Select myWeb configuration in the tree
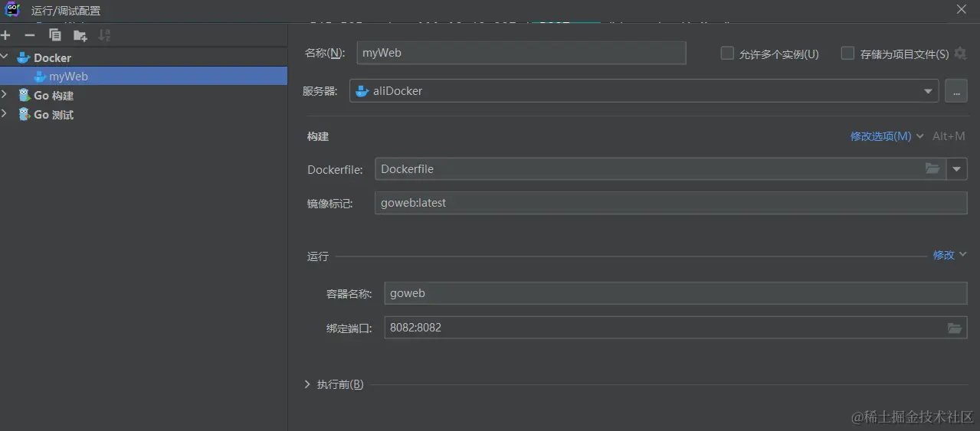Screen dimensions: 980x431 pos(68,77)
